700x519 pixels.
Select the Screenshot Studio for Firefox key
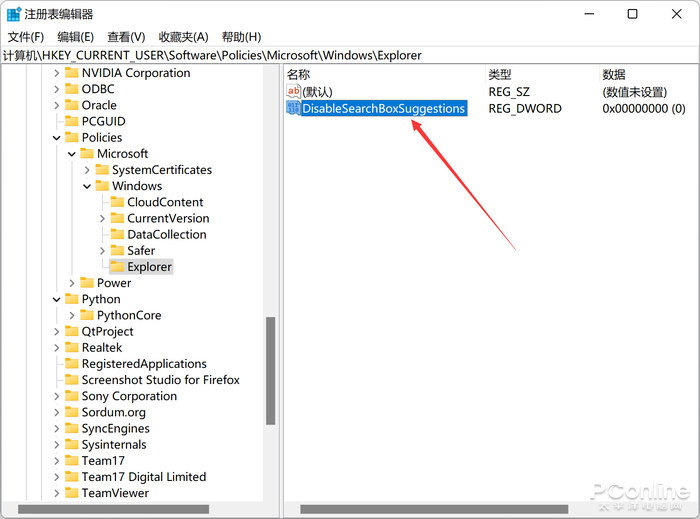pos(161,380)
